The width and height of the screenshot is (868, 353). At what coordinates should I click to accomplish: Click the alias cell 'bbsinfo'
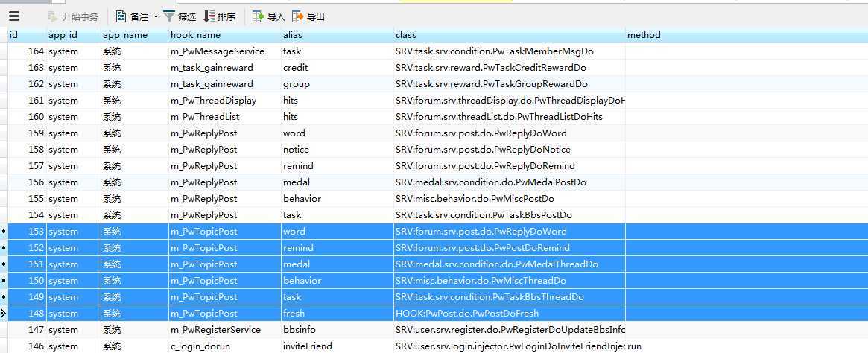337,330
